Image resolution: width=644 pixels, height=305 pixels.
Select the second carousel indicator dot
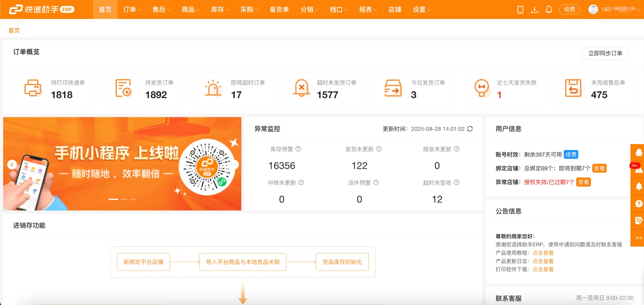pos(124,199)
